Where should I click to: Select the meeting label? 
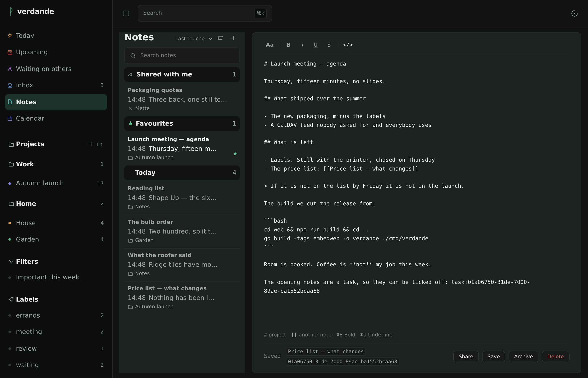[56, 332]
